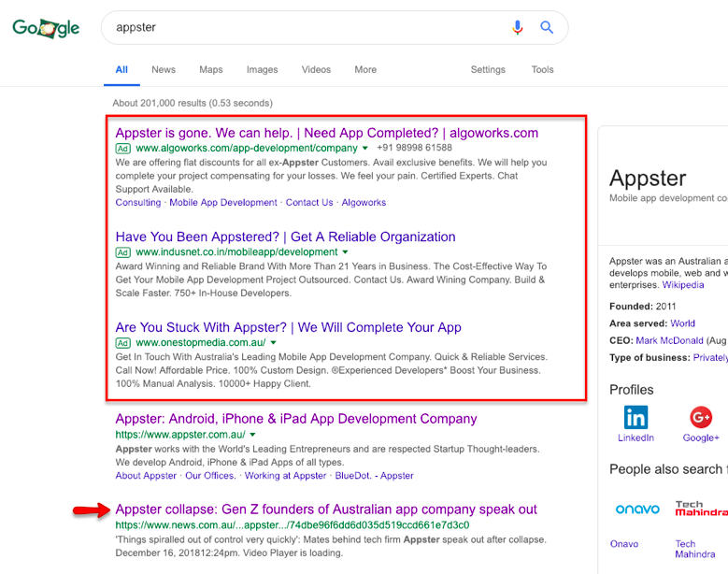Image resolution: width=728 pixels, height=574 pixels.
Task: Select the All results tab
Action: click(121, 70)
